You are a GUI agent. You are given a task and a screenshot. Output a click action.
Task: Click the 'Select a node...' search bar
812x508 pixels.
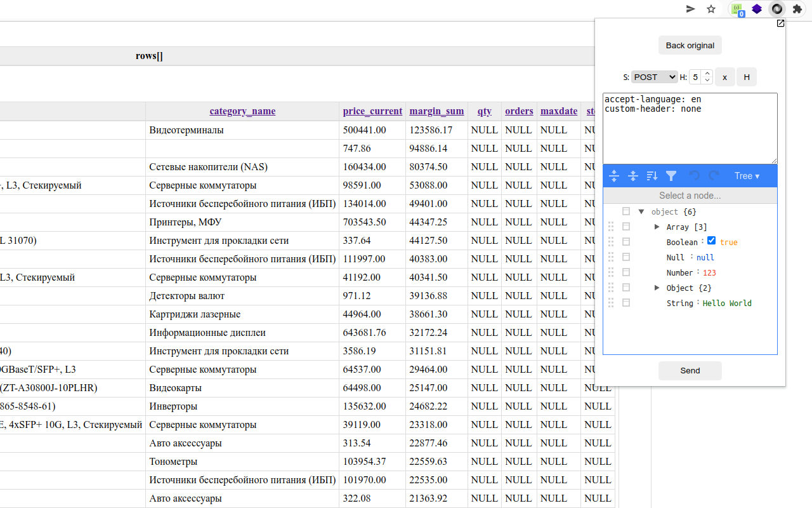690,196
